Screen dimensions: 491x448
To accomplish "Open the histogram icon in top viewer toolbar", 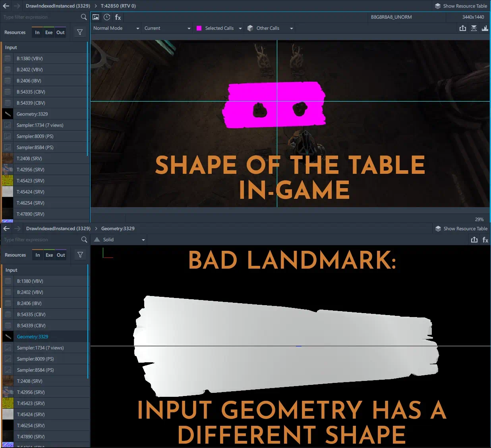I will pyautogui.click(x=485, y=28).
